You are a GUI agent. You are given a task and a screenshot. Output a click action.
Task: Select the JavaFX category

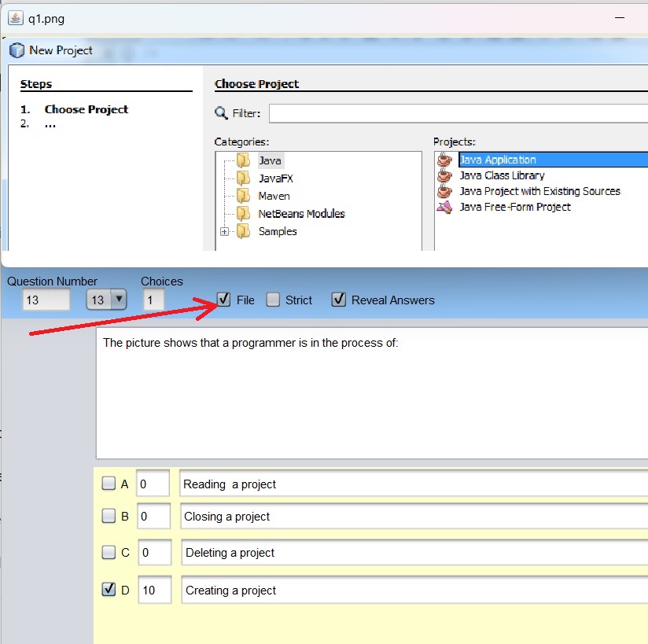pyautogui.click(x=276, y=178)
